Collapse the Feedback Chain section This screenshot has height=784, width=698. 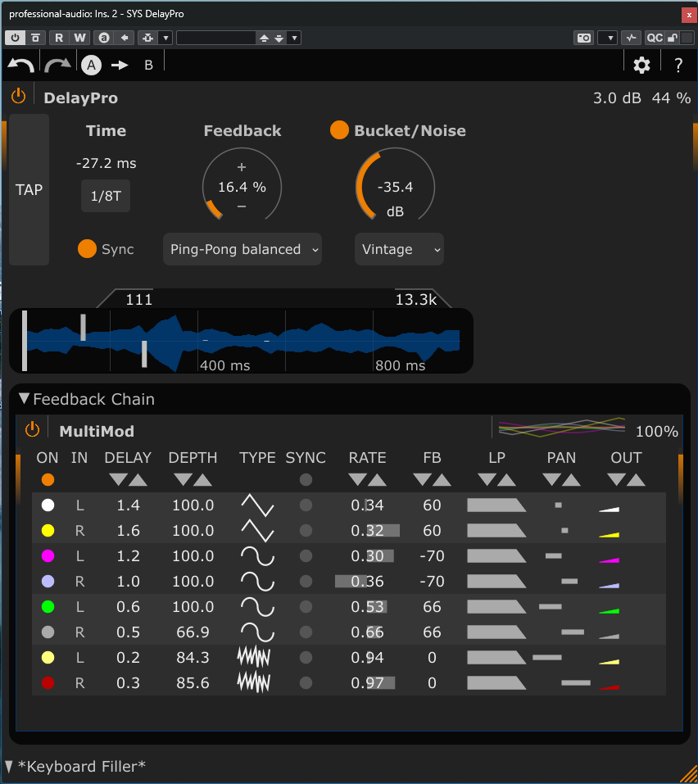pyautogui.click(x=25, y=399)
